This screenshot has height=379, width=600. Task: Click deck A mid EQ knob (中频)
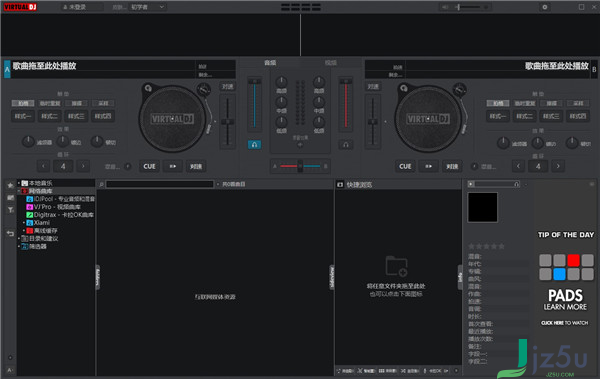click(x=281, y=101)
